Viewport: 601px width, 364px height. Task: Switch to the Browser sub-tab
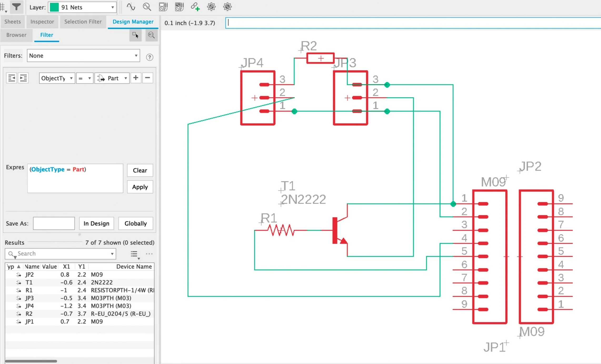pos(16,35)
